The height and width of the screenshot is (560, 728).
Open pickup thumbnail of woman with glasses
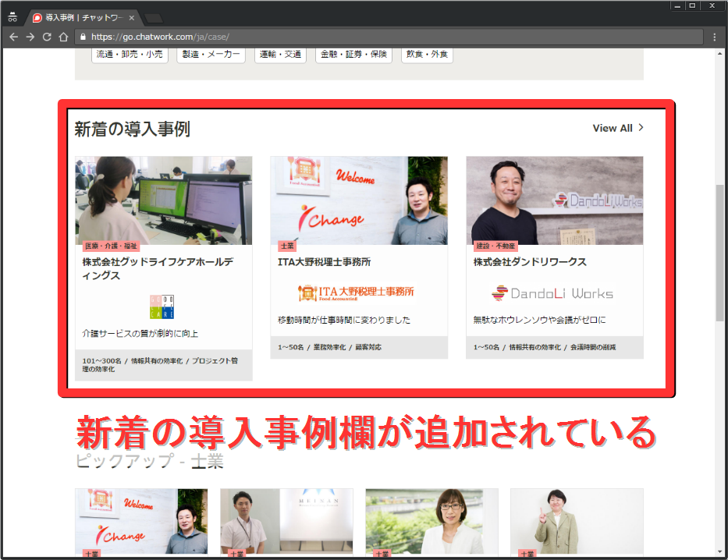(x=431, y=522)
